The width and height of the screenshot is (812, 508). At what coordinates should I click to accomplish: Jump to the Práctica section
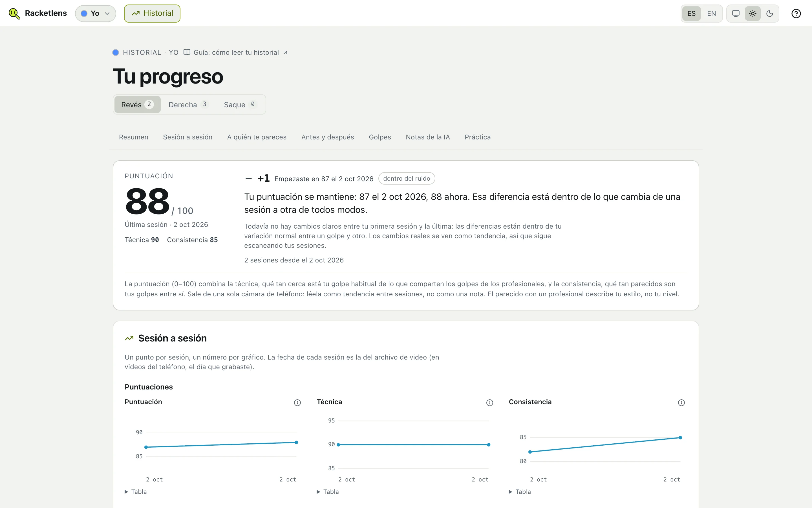coord(477,137)
